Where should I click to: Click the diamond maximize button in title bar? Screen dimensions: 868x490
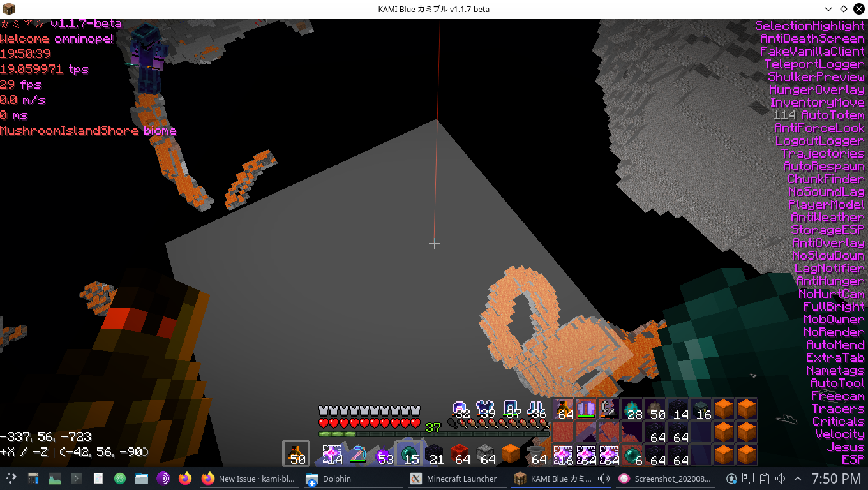[843, 9]
